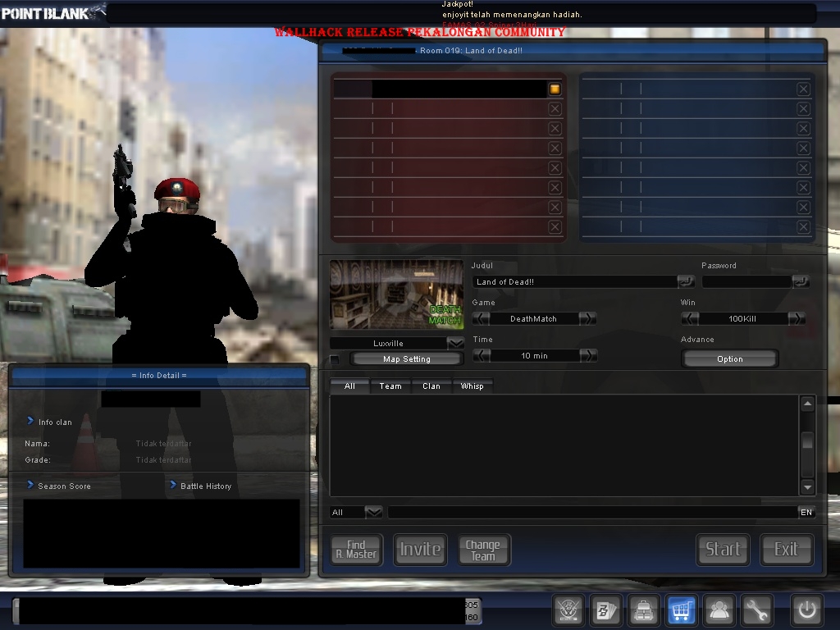Open the Advance Option button
Screen dimensions: 840x630
tap(729, 359)
